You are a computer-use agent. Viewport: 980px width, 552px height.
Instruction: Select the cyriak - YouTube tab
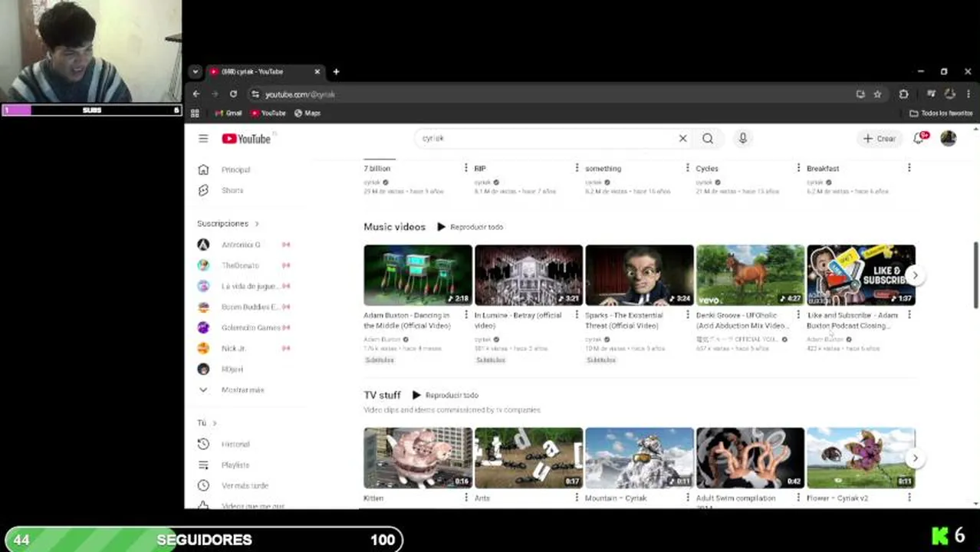265,71
